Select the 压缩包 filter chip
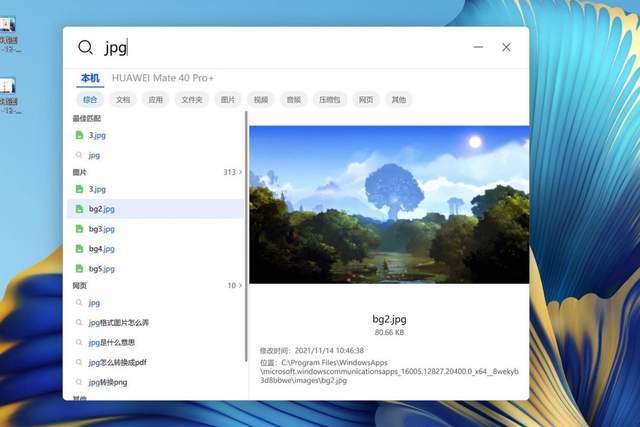 click(x=329, y=100)
